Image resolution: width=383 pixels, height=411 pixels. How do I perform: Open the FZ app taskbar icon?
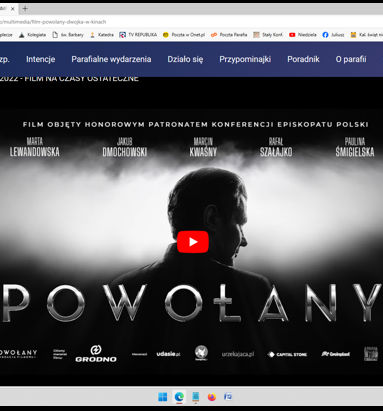pyautogui.click(x=228, y=397)
